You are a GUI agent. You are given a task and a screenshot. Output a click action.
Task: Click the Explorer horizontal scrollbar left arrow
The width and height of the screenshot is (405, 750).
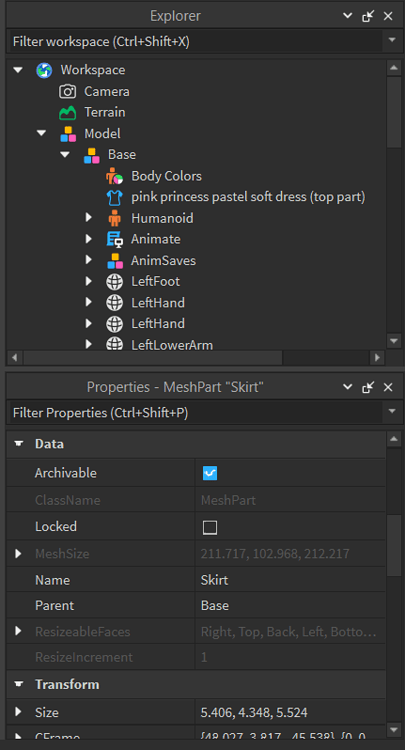(x=14, y=357)
